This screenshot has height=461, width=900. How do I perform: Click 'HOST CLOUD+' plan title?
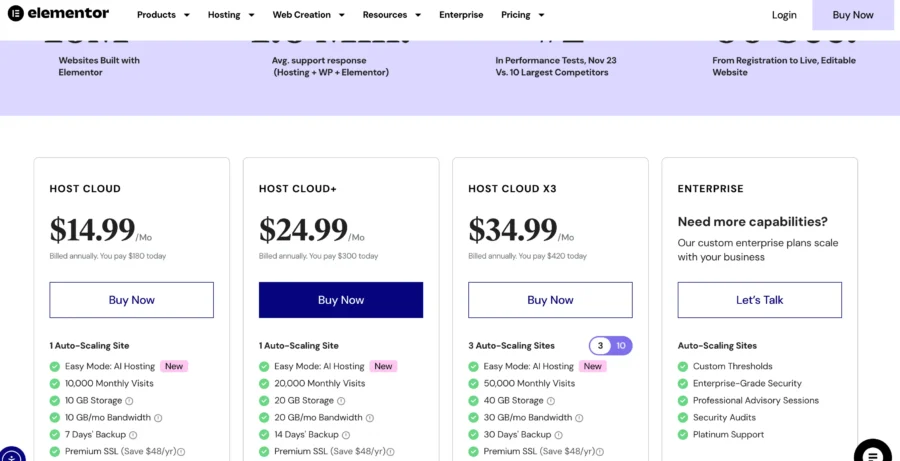(x=298, y=189)
